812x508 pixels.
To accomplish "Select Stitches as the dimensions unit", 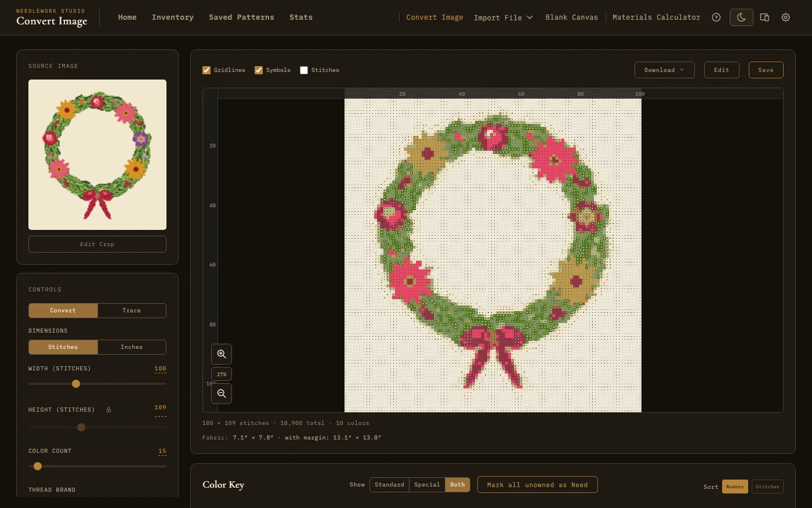I will (63, 347).
